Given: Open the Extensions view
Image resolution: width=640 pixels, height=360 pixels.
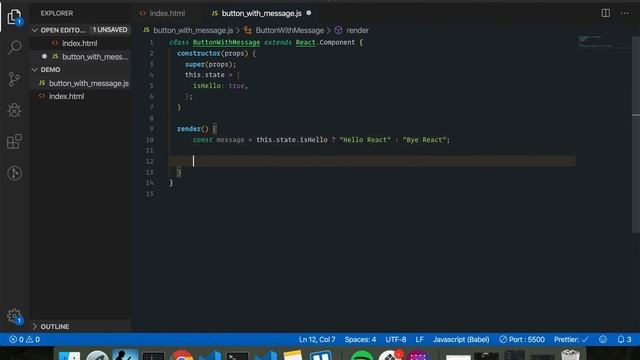Looking at the screenshot, I should click(x=14, y=142).
